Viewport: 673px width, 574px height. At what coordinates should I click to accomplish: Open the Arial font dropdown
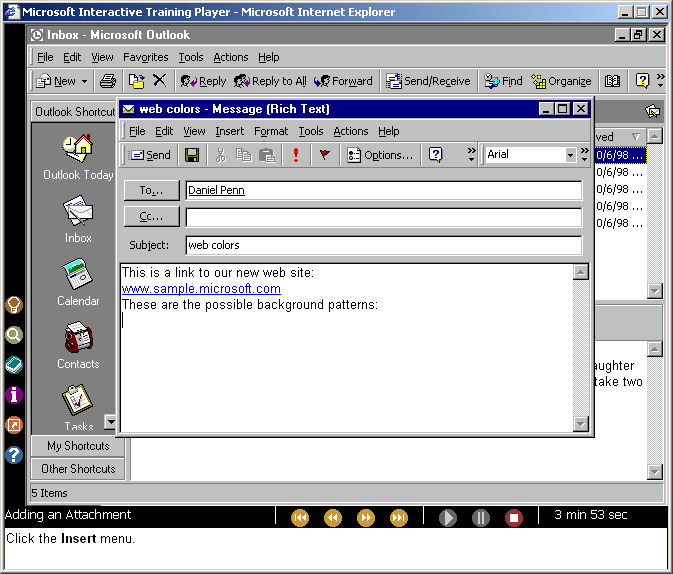click(x=570, y=155)
